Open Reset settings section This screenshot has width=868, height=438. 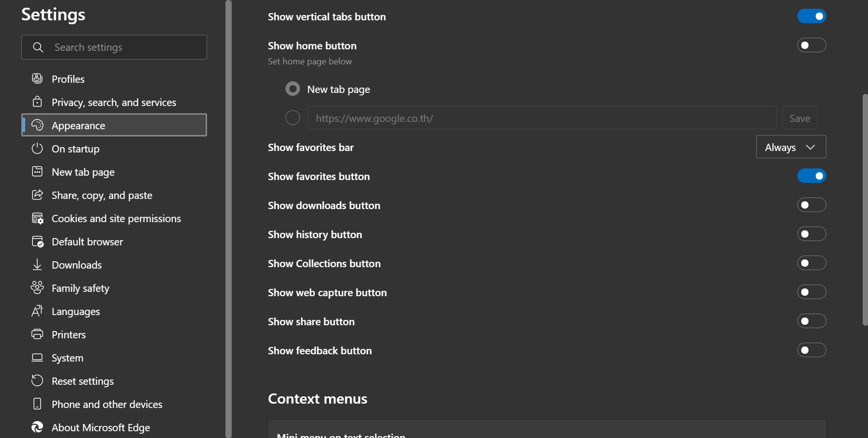(x=114, y=381)
